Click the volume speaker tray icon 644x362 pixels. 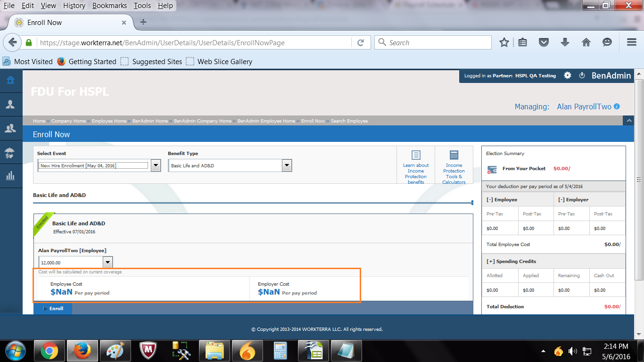573,351
